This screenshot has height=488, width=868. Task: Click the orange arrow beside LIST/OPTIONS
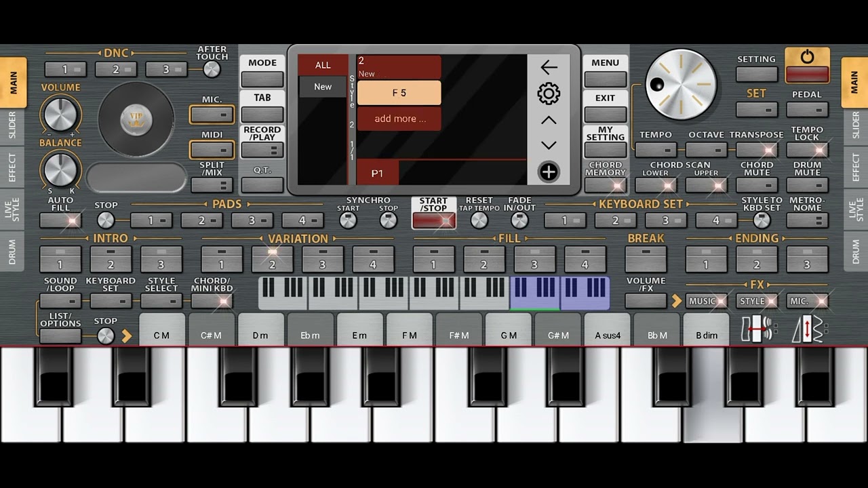127,335
